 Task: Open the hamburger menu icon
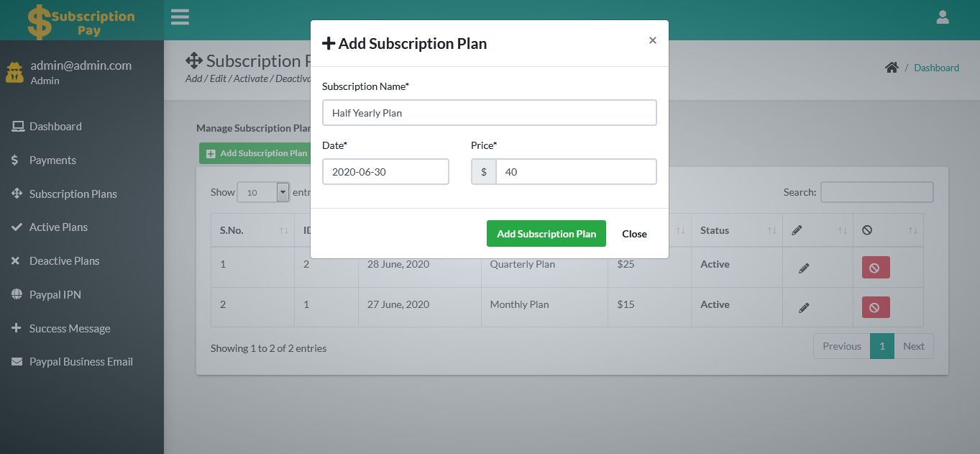tap(179, 17)
